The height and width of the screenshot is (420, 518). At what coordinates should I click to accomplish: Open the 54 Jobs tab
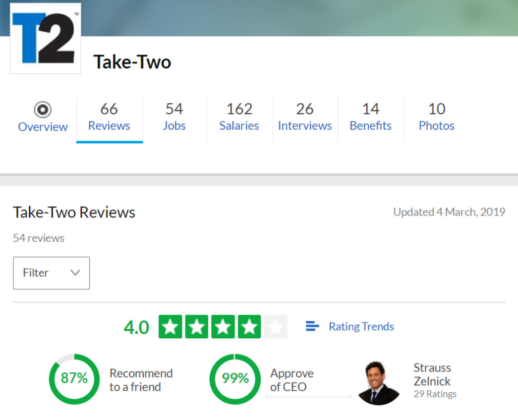coord(174,117)
